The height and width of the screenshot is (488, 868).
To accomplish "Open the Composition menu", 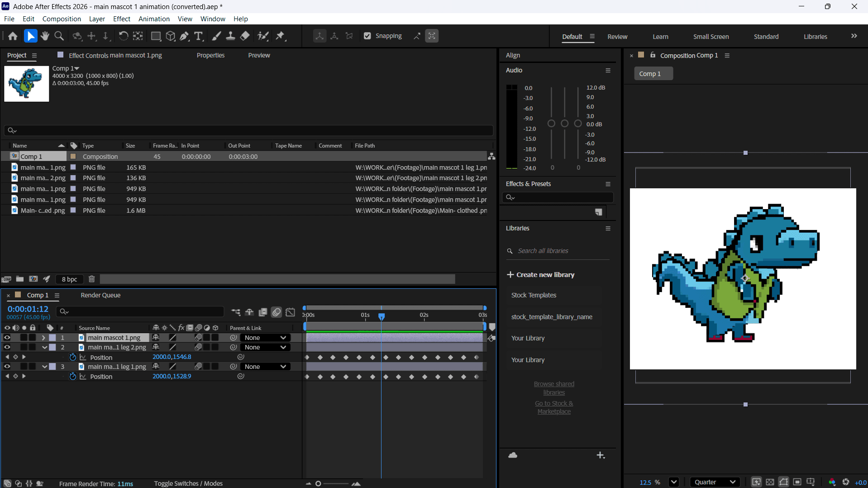I will click(x=62, y=19).
